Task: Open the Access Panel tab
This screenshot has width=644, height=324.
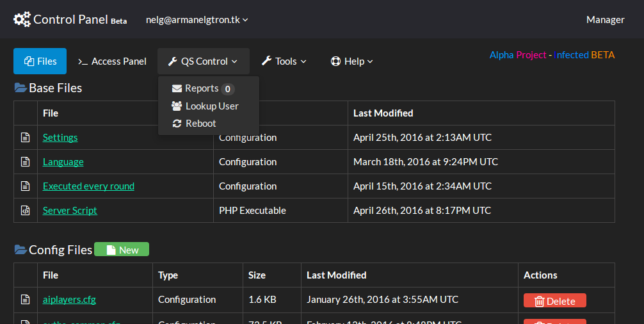Action: click(x=112, y=61)
